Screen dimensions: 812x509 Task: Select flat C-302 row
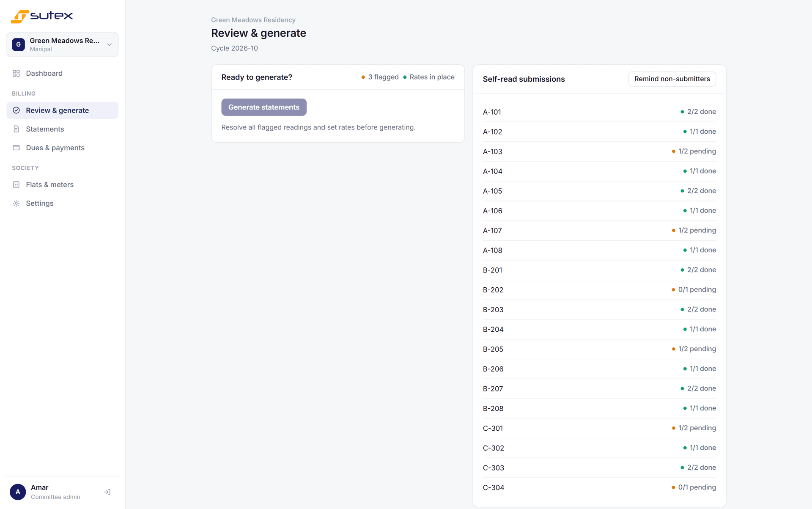(x=599, y=448)
